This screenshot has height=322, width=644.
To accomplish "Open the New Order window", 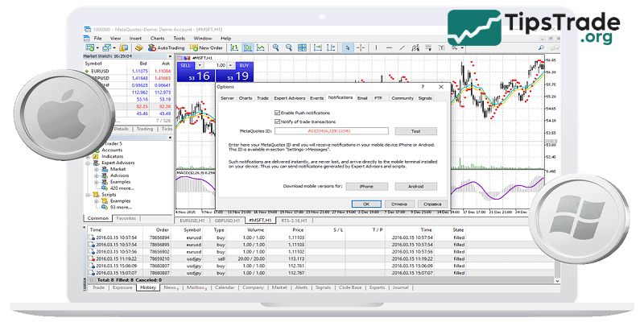I will coord(205,47).
